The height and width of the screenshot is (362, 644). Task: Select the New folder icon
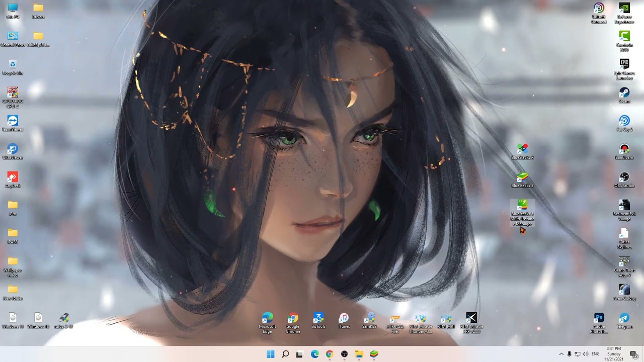tap(13, 293)
